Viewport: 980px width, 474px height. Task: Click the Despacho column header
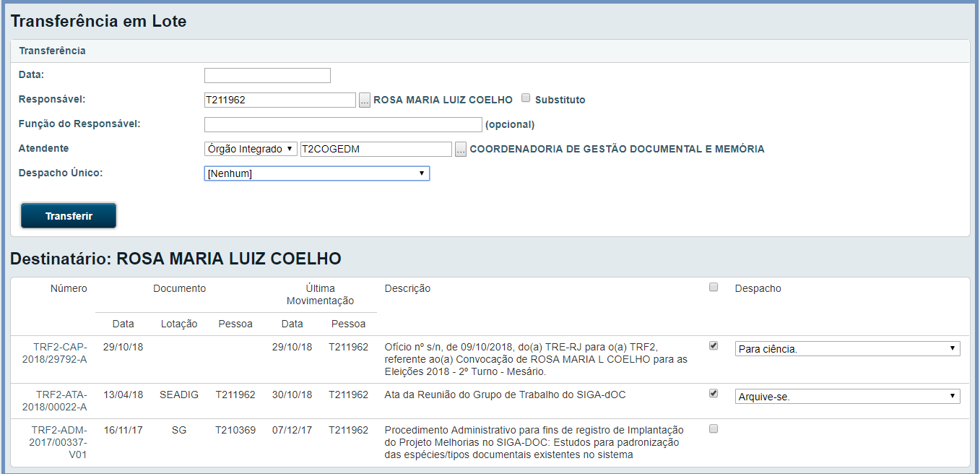pos(758,288)
